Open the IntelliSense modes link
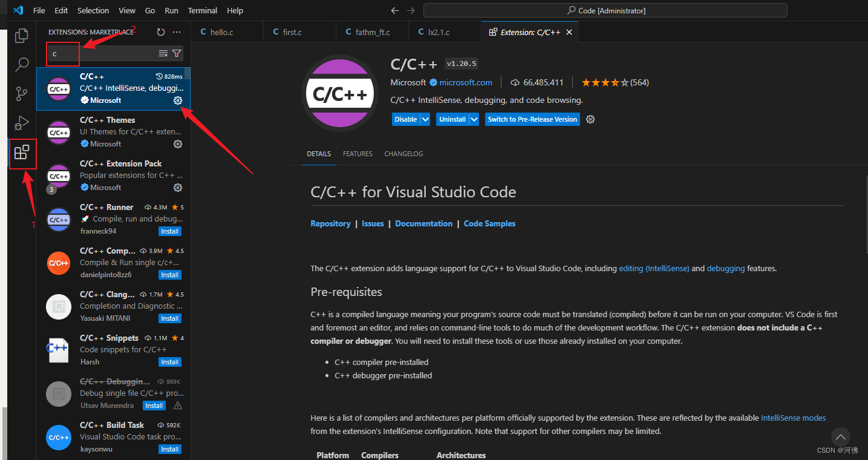 click(x=793, y=418)
